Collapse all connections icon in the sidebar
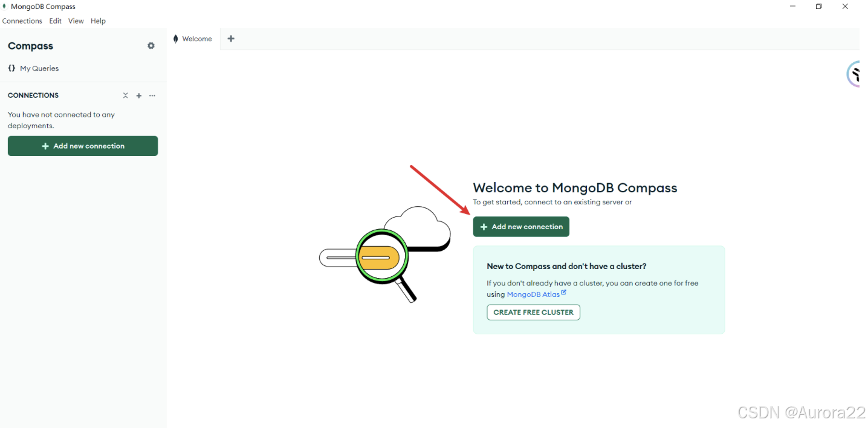Image resolution: width=868 pixels, height=428 pixels. 126,96
